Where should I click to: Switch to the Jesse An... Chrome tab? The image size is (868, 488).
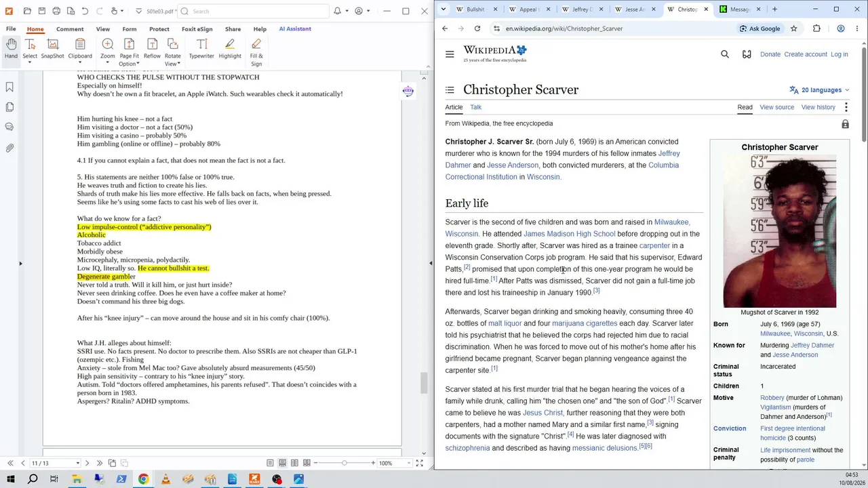click(x=634, y=9)
